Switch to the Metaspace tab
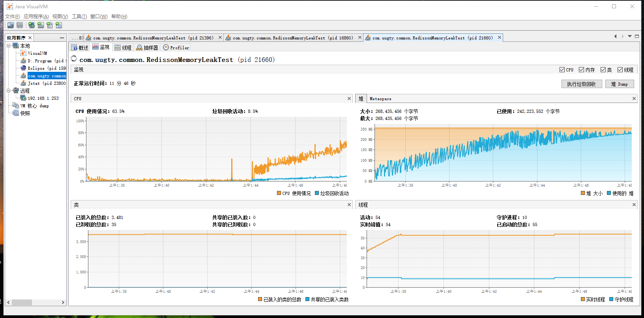The height and width of the screenshot is (318, 644). [380, 99]
